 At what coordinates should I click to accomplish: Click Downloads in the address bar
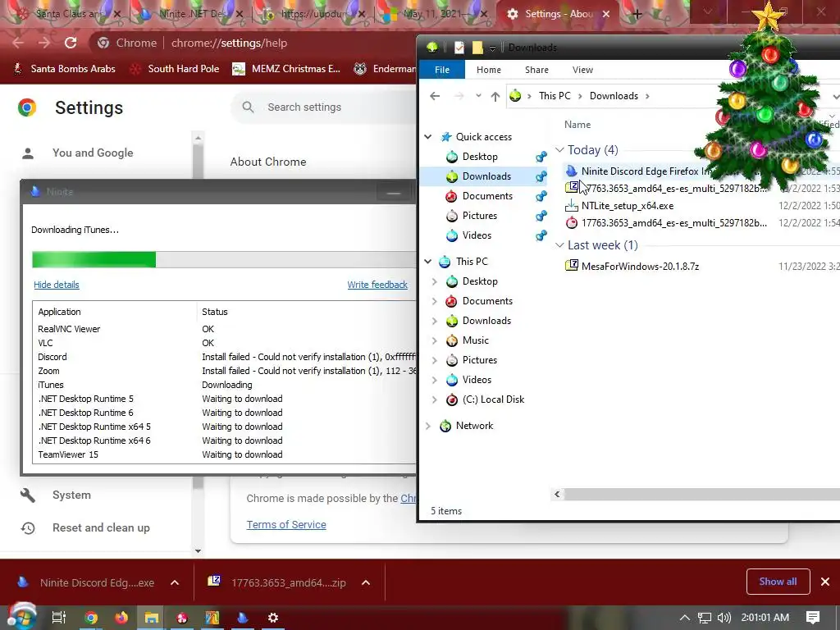pyautogui.click(x=614, y=96)
